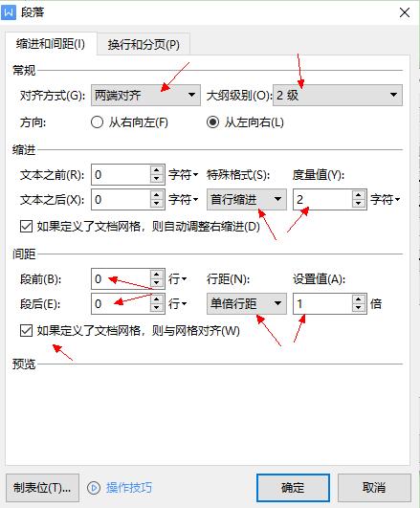Cancel with the 取消 button
This screenshot has width=420, height=508.
click(374, 488)
